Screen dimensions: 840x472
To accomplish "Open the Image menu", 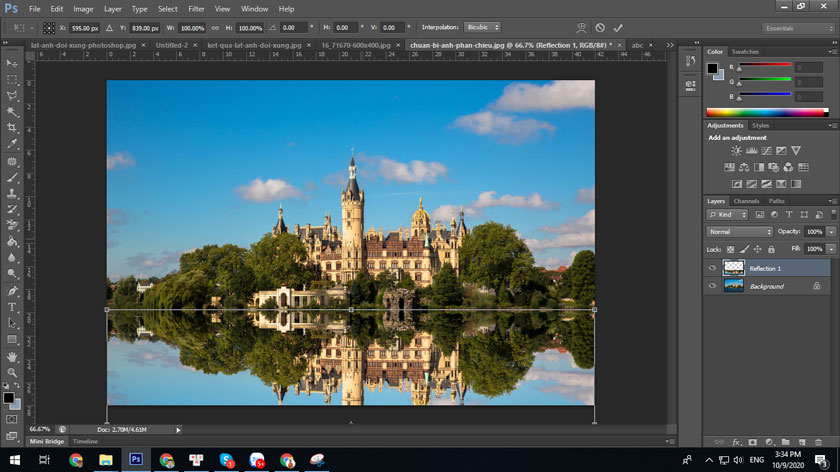I will point(83,9).
